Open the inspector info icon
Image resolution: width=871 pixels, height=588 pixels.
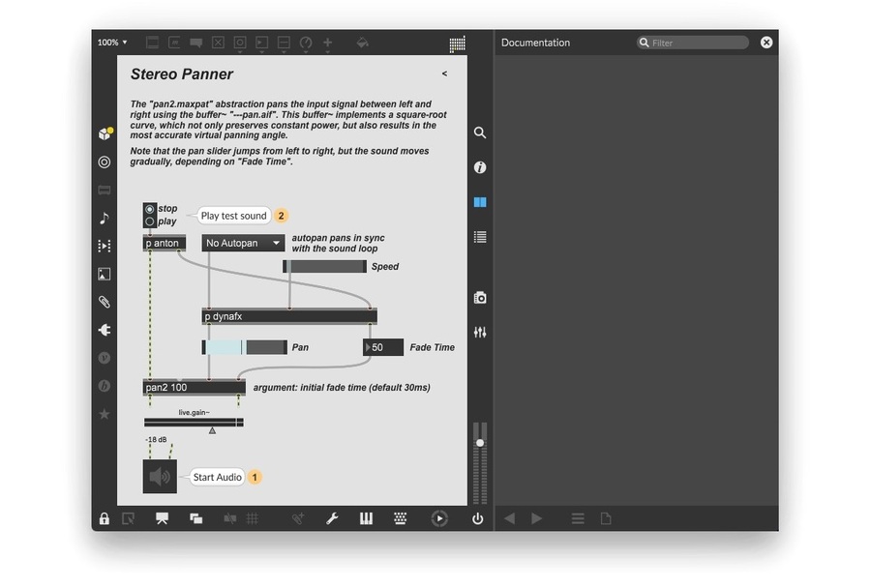coord(480,167)
